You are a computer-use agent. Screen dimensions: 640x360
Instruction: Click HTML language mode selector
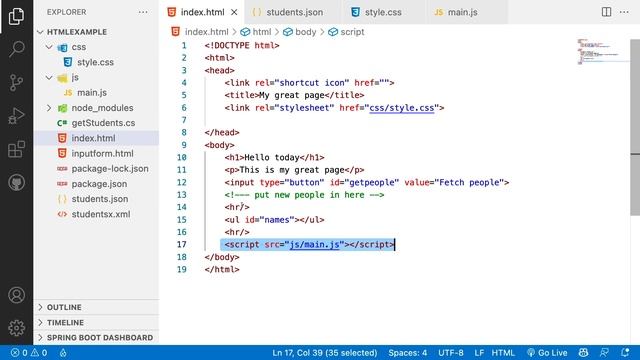click(503, 353)
